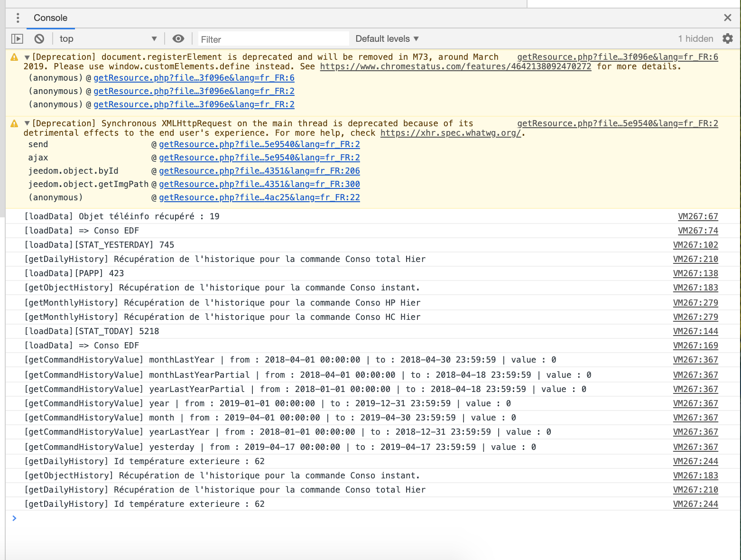The width and height of the screenshot is (741, 560).
Task: Open VM267:367 link for monthLastYear row
Action: pyautogui.click(x=695, y=360)
